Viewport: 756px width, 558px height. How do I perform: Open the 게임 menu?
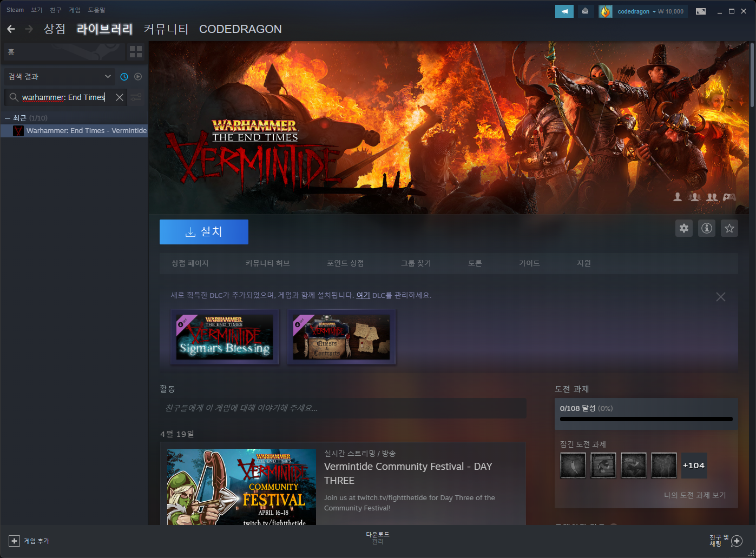[75, 10]
